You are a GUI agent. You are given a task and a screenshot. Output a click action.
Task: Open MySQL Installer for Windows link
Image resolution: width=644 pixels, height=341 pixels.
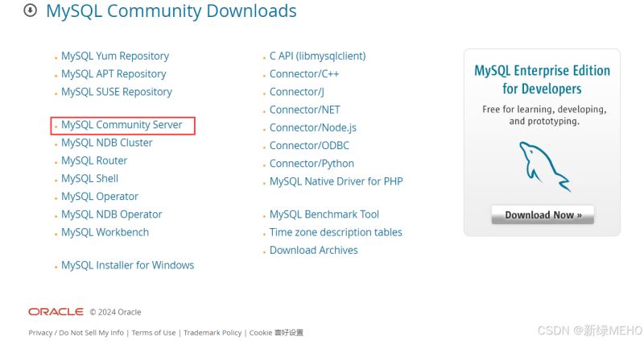click(x=128, y=265)
